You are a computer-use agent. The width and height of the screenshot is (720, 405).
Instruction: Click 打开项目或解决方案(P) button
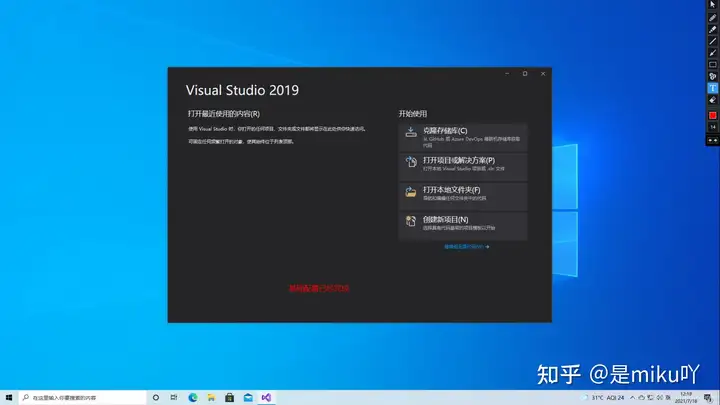click(463, 167)
